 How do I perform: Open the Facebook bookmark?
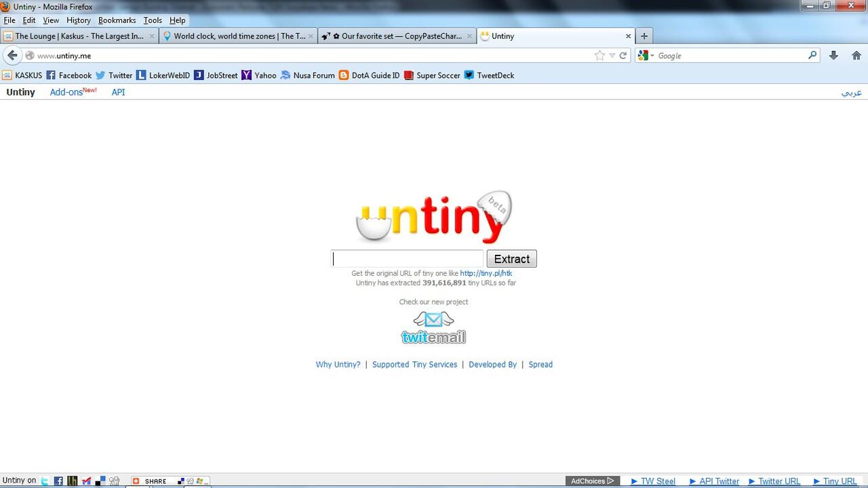point(68,75)
